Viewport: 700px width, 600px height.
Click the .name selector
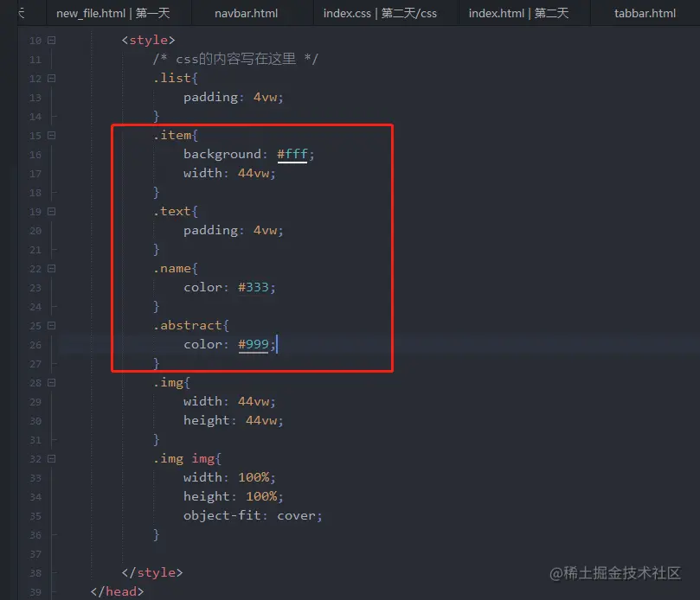point(171,269)
